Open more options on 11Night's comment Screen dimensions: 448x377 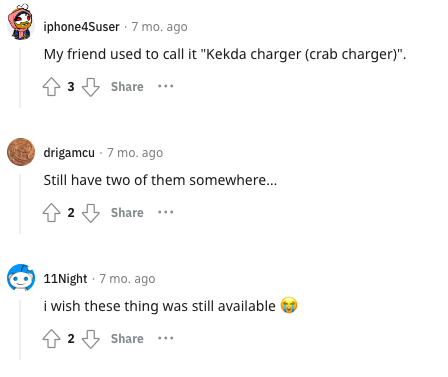166,338
